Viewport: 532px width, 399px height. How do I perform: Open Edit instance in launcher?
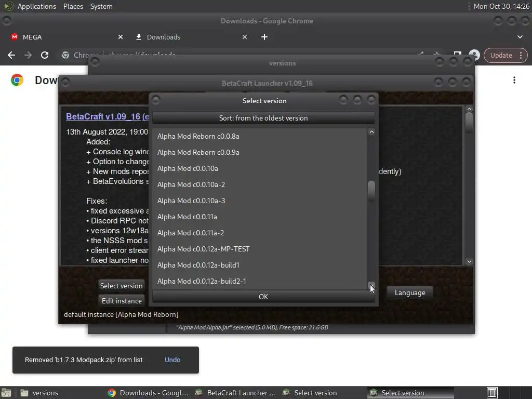click(x=122, y=301)
